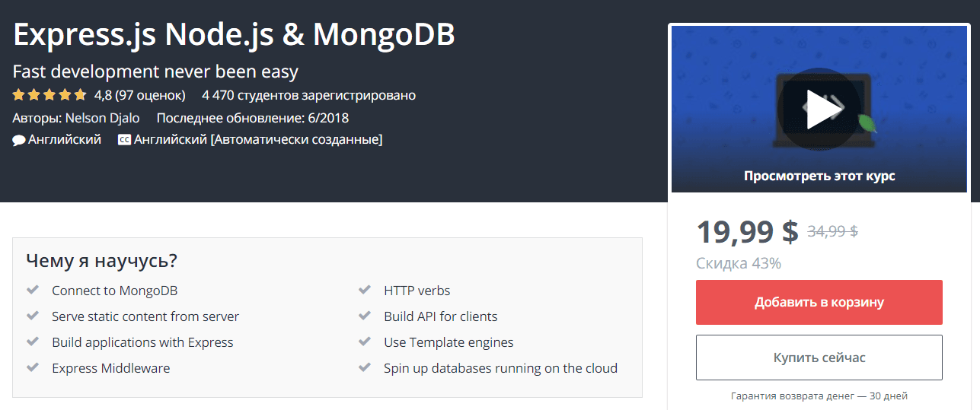Click subtitle 'Fast development never been easy'

[155, 72]
